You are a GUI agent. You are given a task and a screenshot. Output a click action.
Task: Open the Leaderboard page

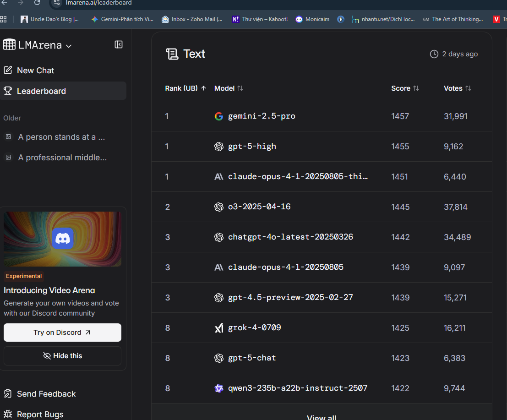point(63,91)
